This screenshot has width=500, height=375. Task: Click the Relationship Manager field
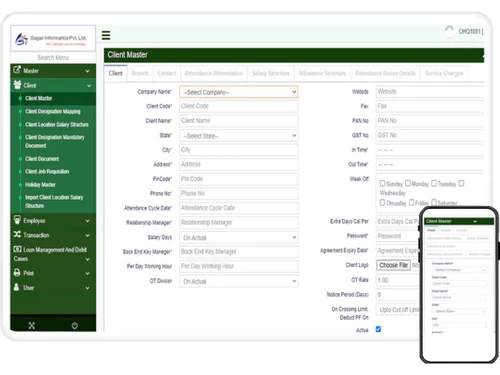tap(239, 223)
